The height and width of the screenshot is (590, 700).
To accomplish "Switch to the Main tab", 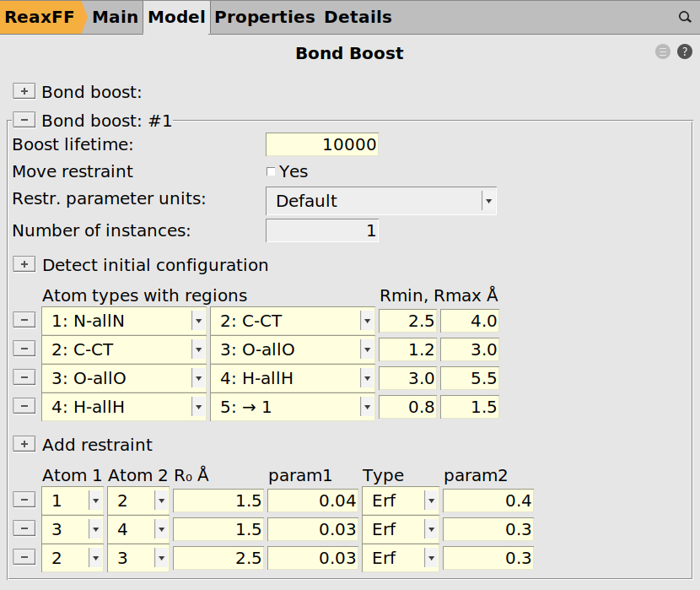I will [116, 17].
